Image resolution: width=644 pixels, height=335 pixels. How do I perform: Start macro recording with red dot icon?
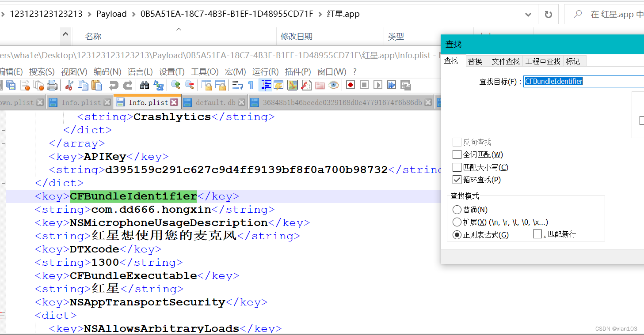[x=351, y=85]
